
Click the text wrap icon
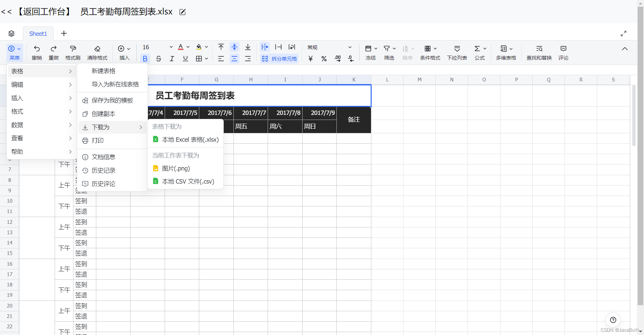(292, 47)
